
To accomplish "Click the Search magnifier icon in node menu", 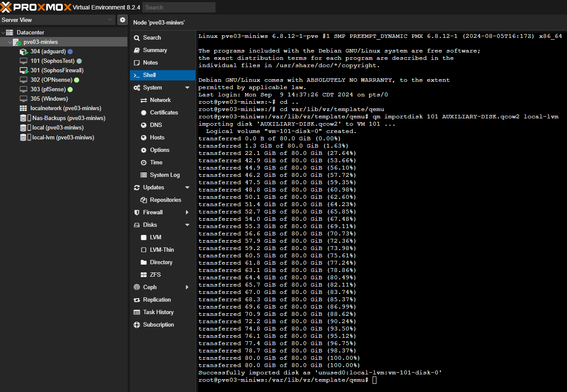I will click(x=137, y=38).
